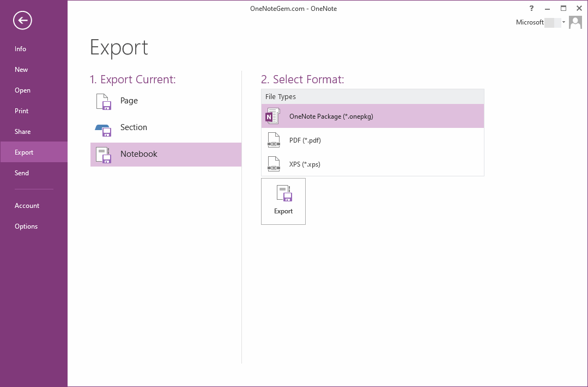Go to the Open tab

34,90
